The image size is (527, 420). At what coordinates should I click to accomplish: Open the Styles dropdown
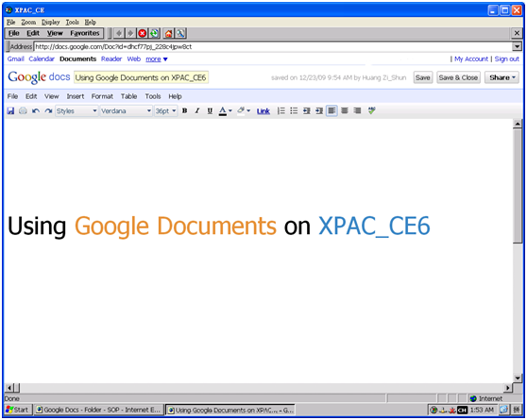click(x=76, y=110)
